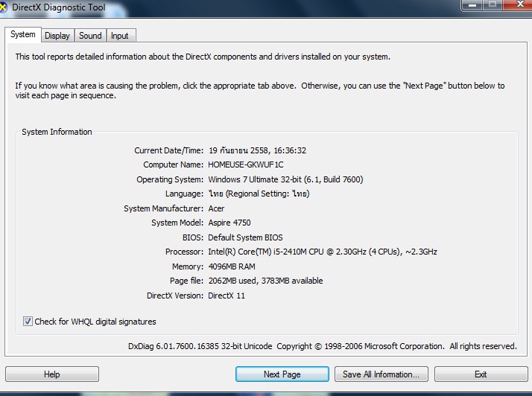Go to Next Page
The width and height of the screenshot is (532, 396).
tap(282, 374)
